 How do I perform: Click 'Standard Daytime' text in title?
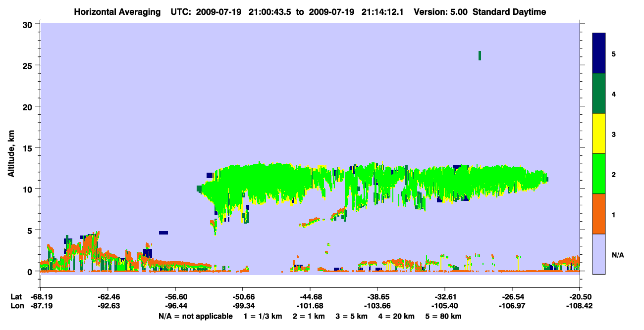(508, 12)
